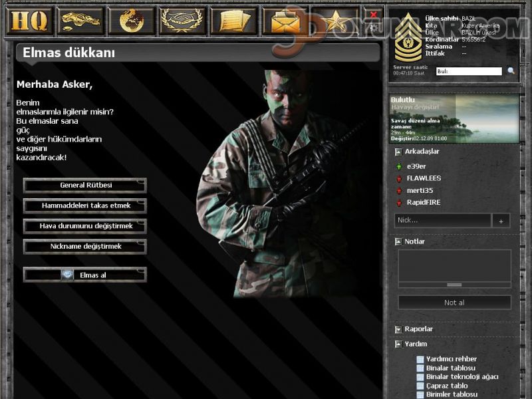Collapse the Yardım help section
532x399 pixels.
[x=398, y=344]
